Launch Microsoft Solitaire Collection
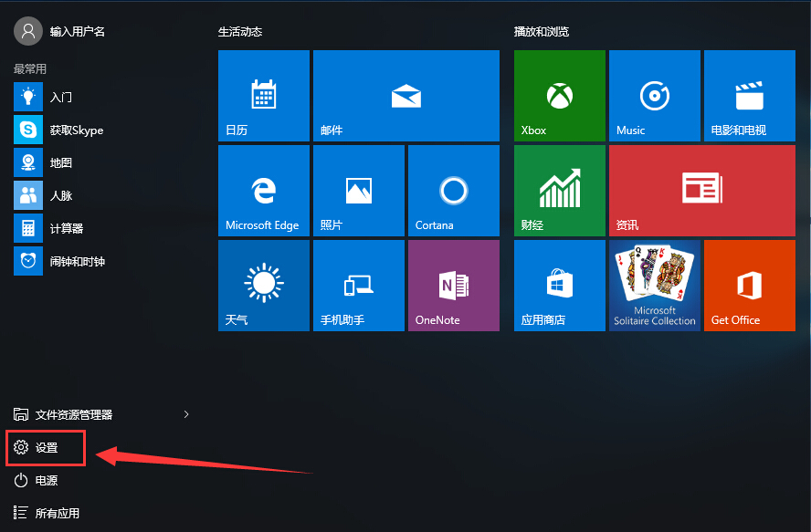 coord(654,285)
